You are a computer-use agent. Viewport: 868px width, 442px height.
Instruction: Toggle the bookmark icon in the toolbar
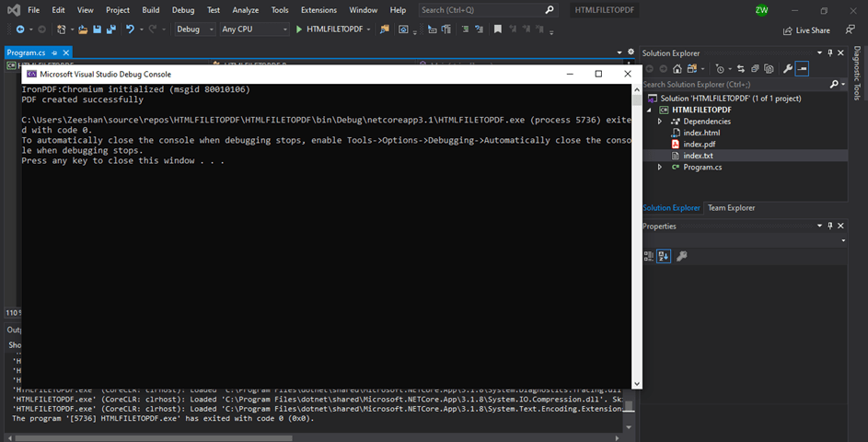(498, 29)
